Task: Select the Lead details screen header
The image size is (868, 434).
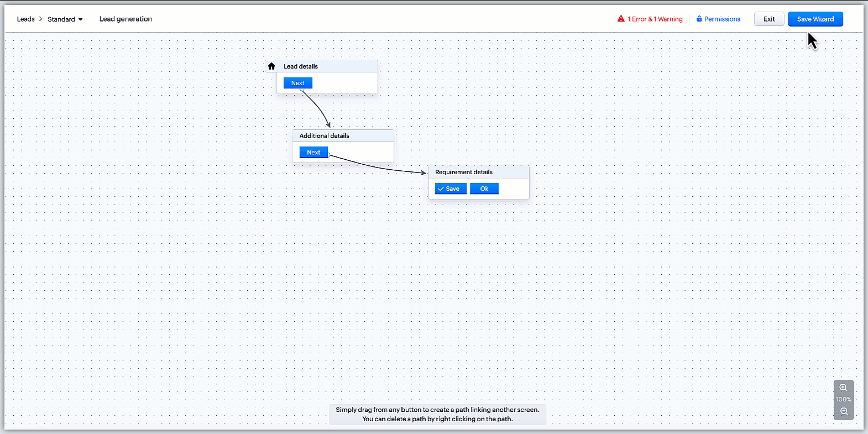Action: [x=327, y=66]
